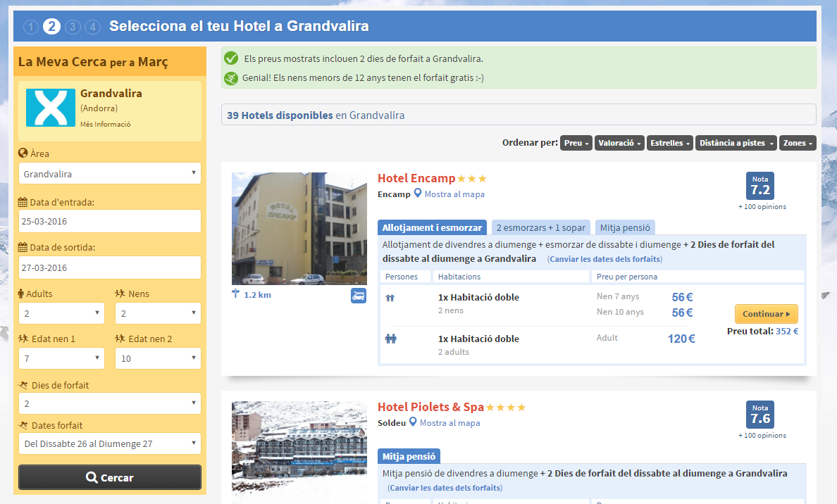This screenshot has width=837, height=504.
Task: Click the skier icon beside Dies de forfait
Action: 23,385
